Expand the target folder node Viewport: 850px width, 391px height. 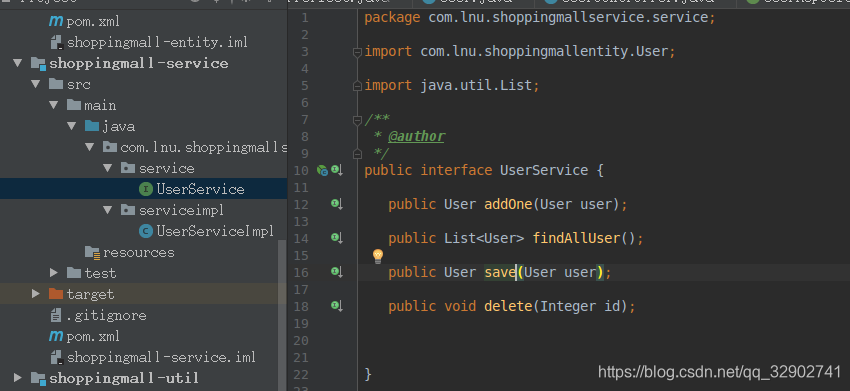[36, 294]
